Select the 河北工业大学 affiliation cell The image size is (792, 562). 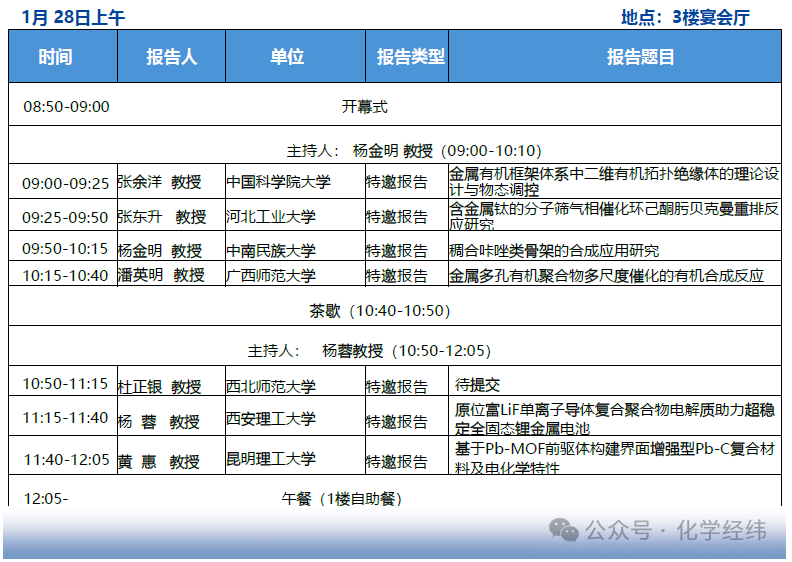[270, 216]
